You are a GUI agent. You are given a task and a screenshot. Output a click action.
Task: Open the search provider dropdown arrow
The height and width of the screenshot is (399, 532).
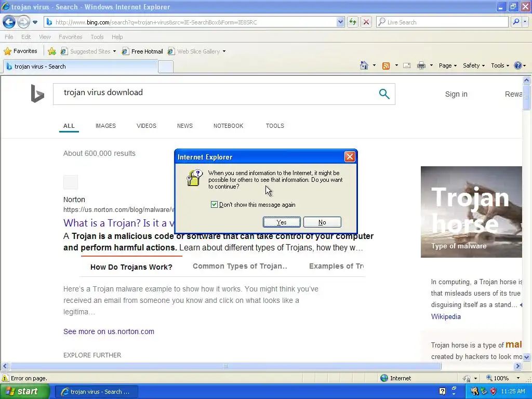[x=525, y=22]
